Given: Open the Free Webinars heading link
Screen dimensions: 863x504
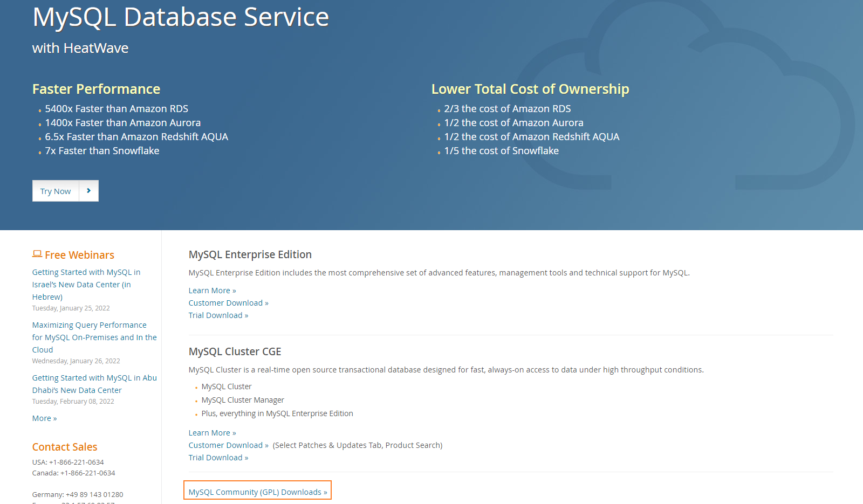Looking at the screenshot, I should (79, 255).
